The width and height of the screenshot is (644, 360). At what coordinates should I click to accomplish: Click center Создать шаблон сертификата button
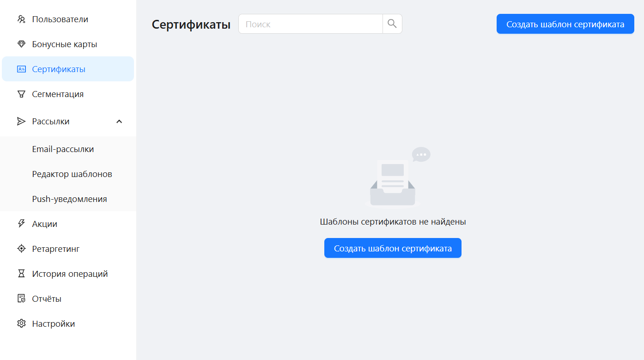pos(393,248)
